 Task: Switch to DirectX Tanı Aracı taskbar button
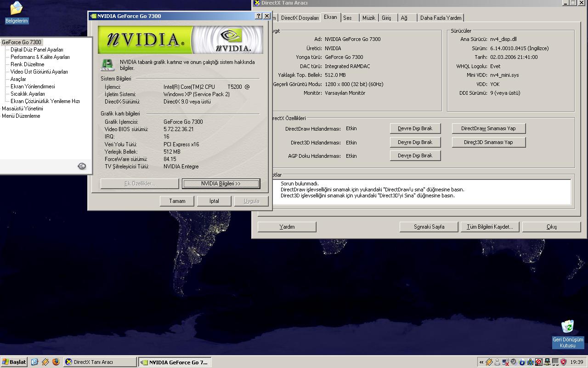tap(100, 362)
